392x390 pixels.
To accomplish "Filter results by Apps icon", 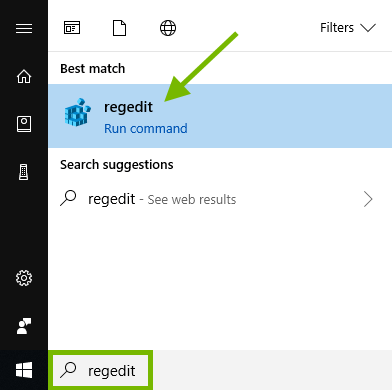I will (x=72, y=28).
